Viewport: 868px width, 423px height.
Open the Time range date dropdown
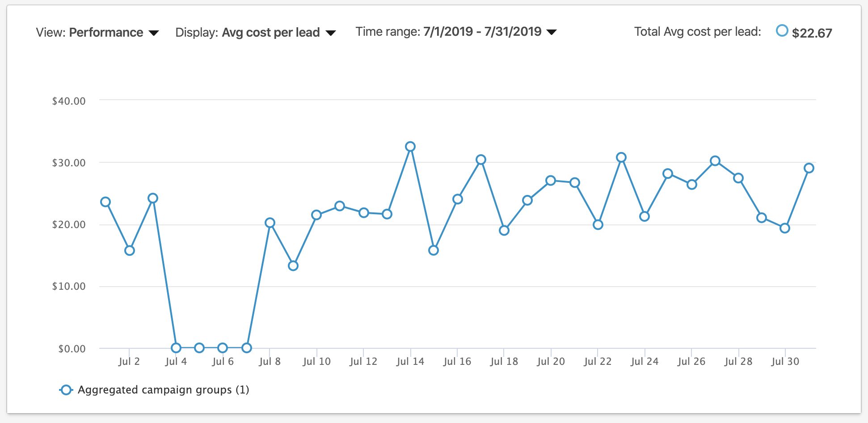456,32
